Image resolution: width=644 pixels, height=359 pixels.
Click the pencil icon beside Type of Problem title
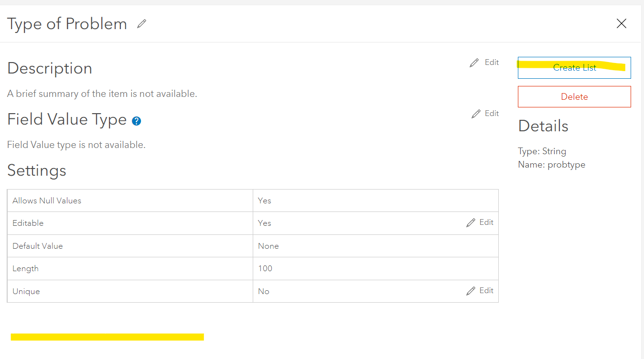click(141, 24)
